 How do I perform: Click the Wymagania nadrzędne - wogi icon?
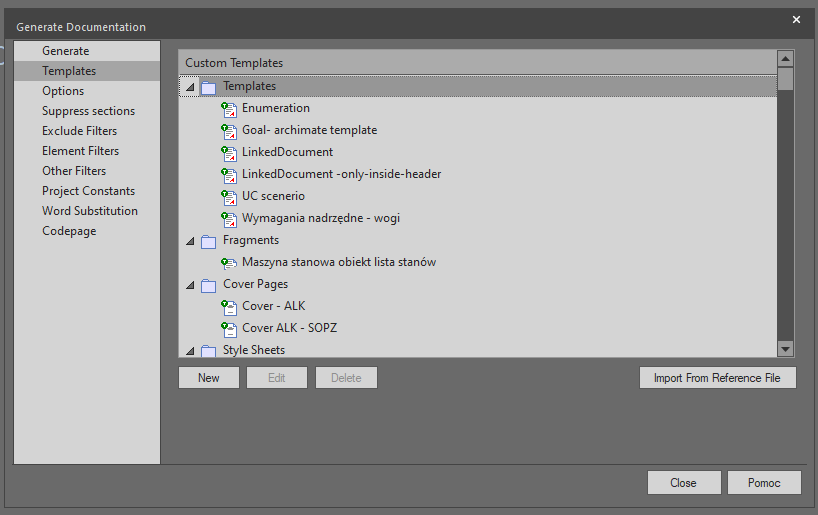point(229,219)
